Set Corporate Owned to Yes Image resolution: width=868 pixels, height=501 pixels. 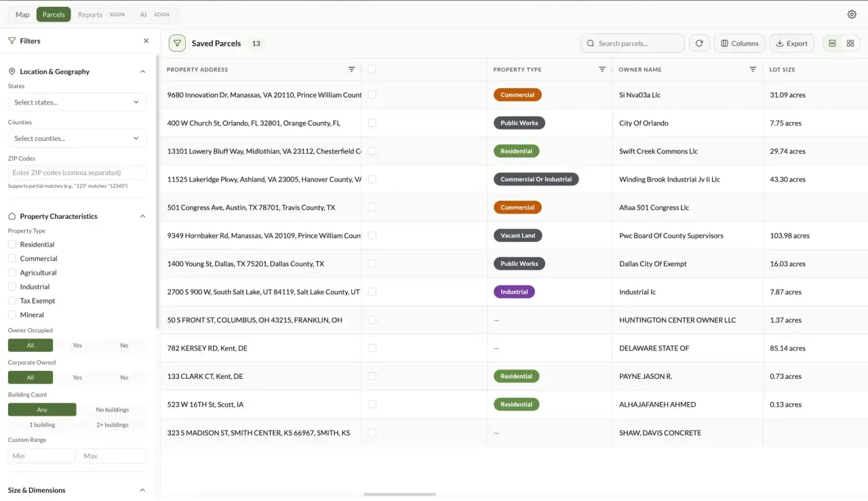click(x=77, y=378)
